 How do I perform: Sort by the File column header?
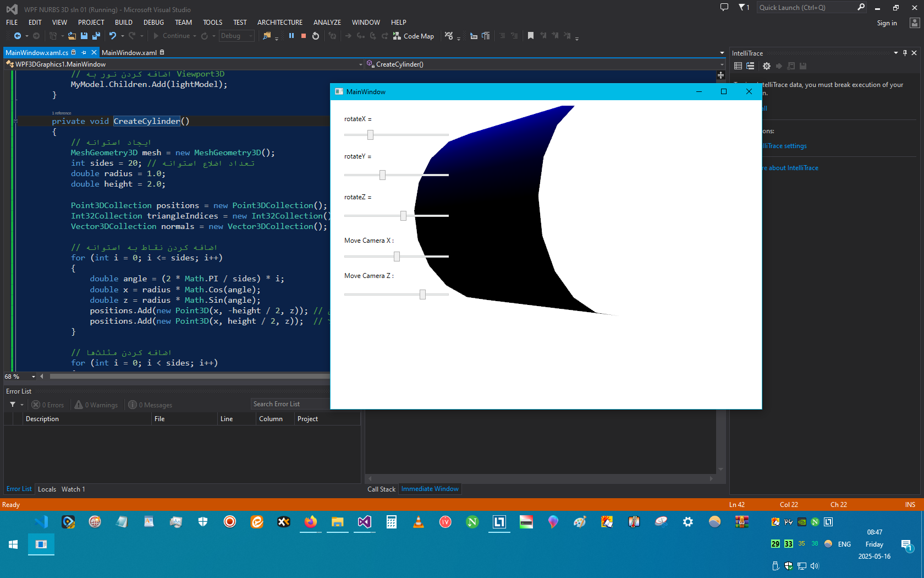pyautogui.click(x=184, y=419)
